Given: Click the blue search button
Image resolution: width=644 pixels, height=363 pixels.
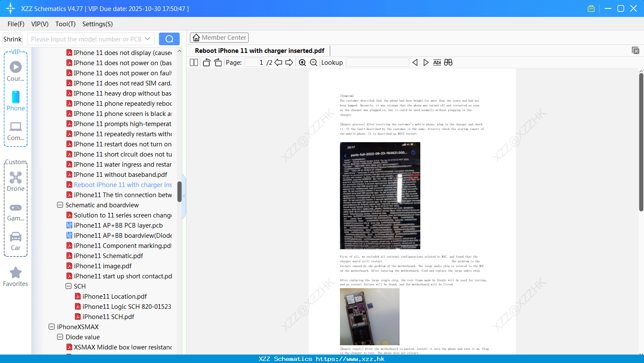Looking at the screenshot, I should pos(169,39).
